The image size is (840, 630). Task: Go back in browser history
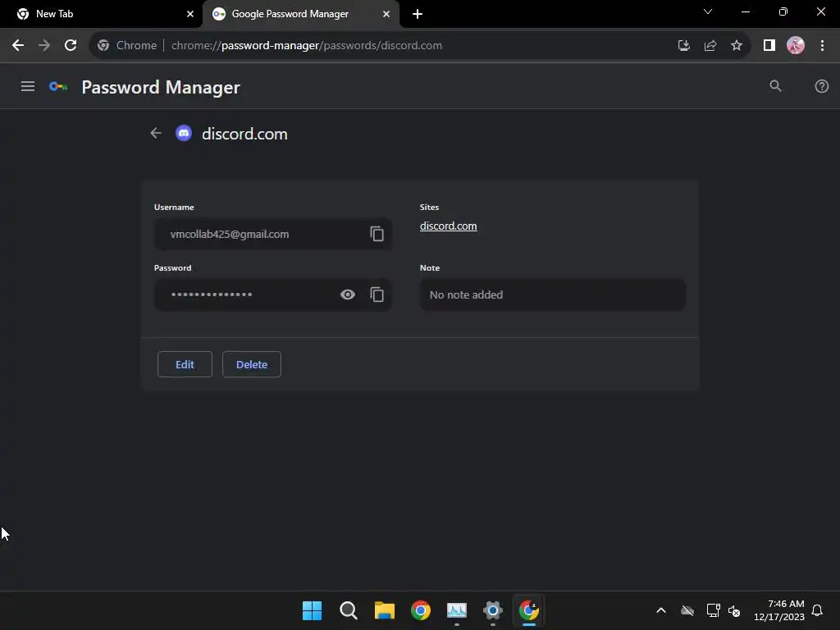(x=18, y=46)
